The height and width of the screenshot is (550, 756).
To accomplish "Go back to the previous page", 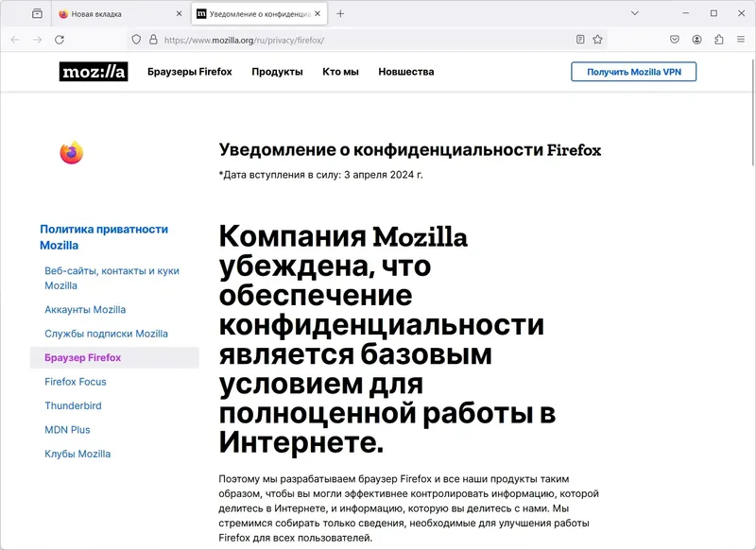I will coord(14,41).
